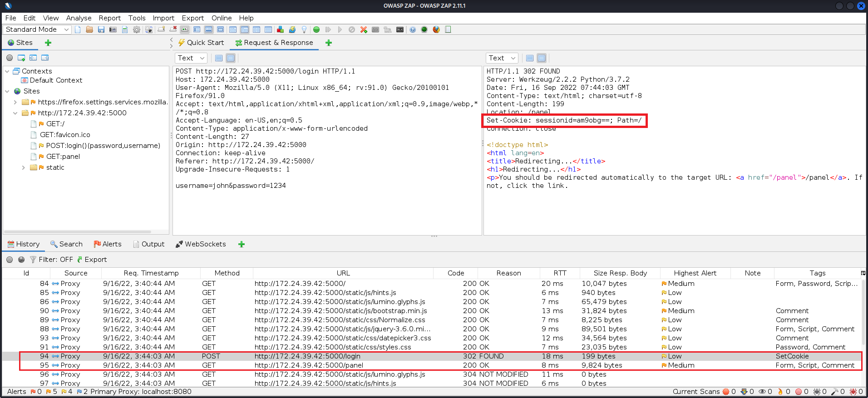Collapse the http://172.24.39.42:5000 site node
868x398 pixels.
[x=15, y=113]
